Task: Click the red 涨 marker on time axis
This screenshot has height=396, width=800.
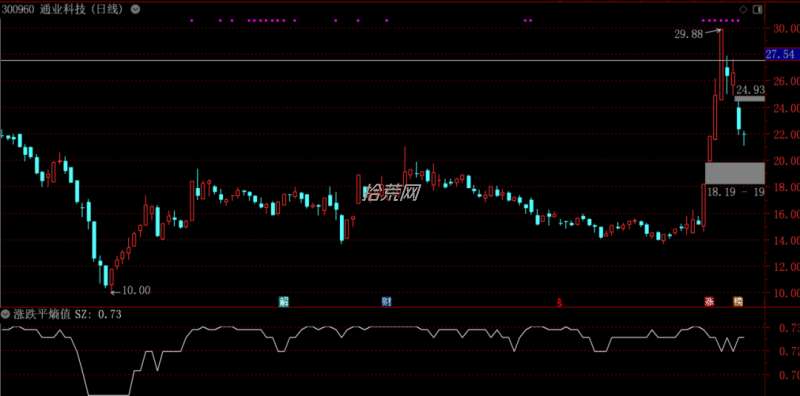Action: pyautogui.click(x=709, y=301)
